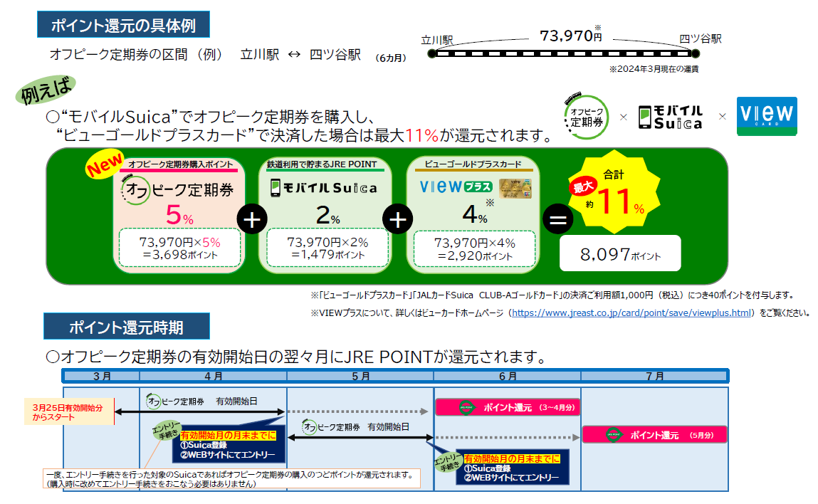Image resolution: width=818 pixels, height=504 pixels.
Task: Click the オフピーク定期券購入ポイント card title
Action: (x=181, y=164)
